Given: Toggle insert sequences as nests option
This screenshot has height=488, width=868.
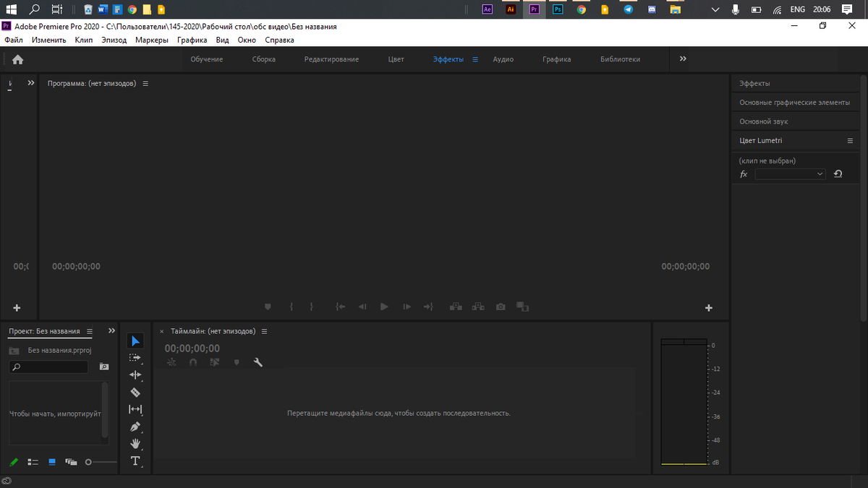Looking at the screenshot, I should (171, 363).
